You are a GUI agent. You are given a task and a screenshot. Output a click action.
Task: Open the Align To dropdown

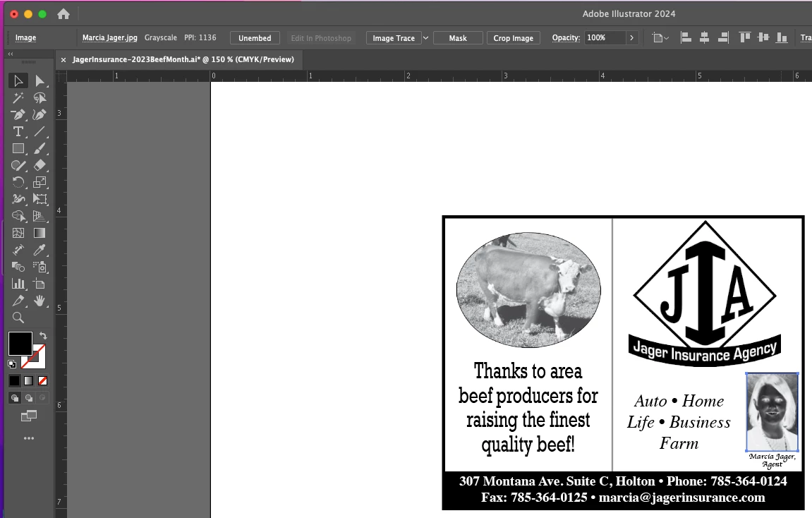(x=660, y=38)
